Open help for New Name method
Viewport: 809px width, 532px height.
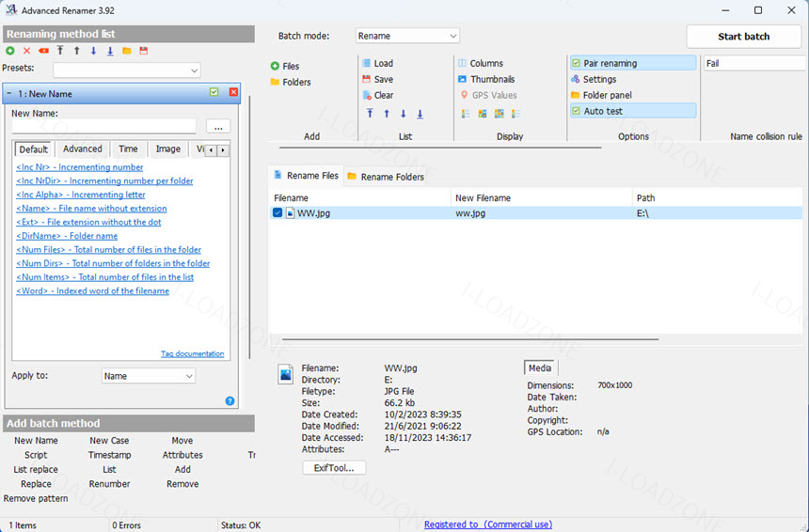pos(230,401)
